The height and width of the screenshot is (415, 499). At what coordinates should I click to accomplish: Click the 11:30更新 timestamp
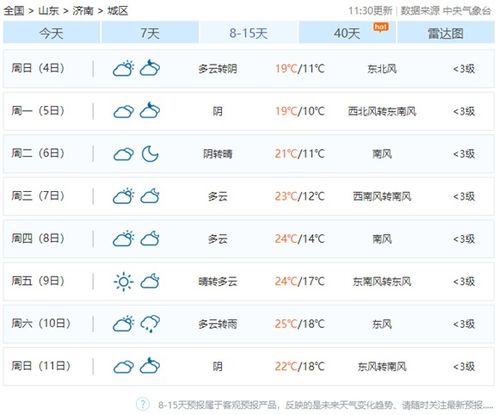pos(370,11)
